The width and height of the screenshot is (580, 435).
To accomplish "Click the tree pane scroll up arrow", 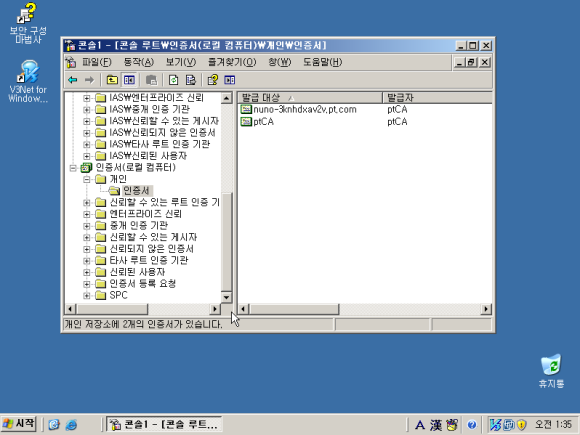I will tap(226, 98).
